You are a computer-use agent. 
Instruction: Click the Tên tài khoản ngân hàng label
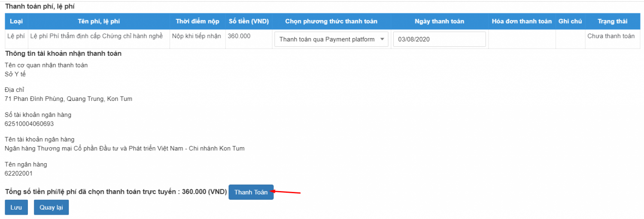point(39,140)
